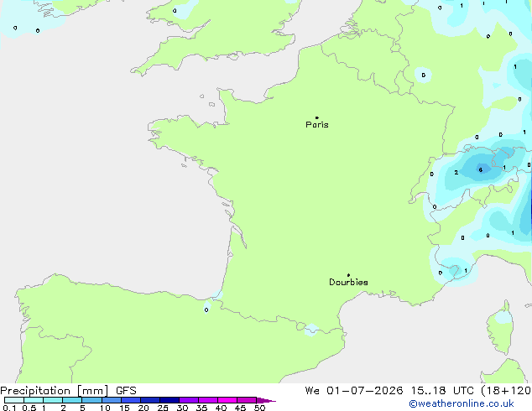This screenshot has width=532, height=411.
Task: Click the forecast date 'We 01-07-2026'
Action: coord(354,391)
